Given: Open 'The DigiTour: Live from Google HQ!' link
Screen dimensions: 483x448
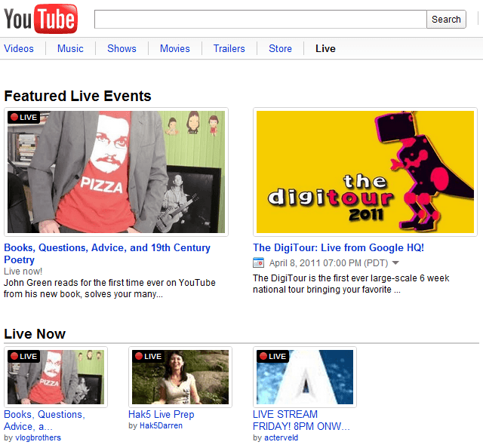Looking at the screenshot, I should [338, 247].
